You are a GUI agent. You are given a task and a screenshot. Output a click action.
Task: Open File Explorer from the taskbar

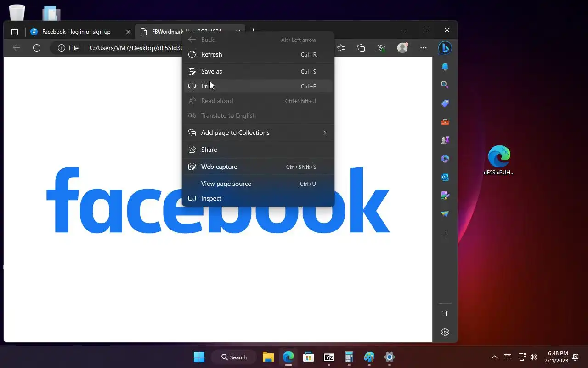[268, 357]
